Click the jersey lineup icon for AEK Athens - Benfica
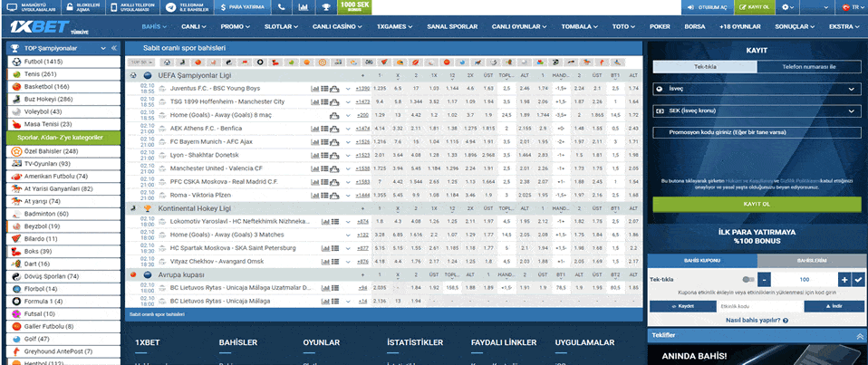 pos(334,129)
